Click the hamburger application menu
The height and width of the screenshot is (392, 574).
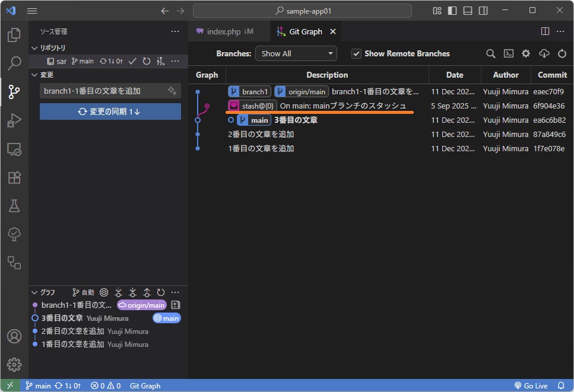32,11
